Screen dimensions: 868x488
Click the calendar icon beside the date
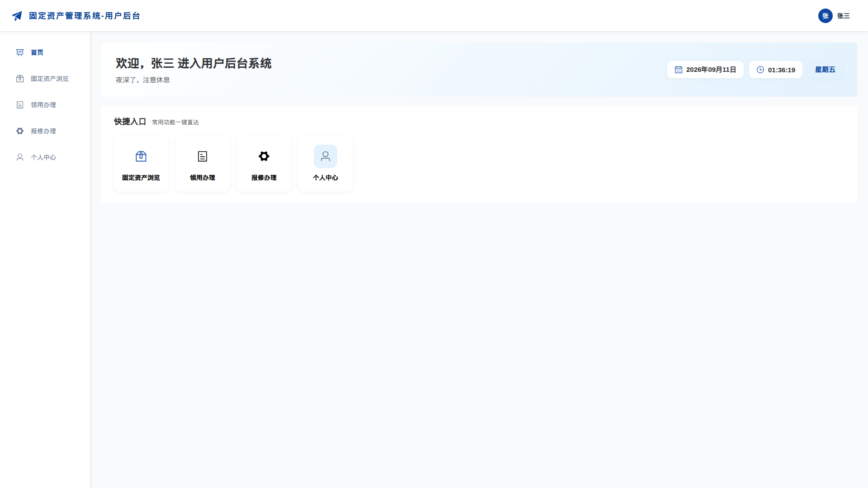pos(679,70)
